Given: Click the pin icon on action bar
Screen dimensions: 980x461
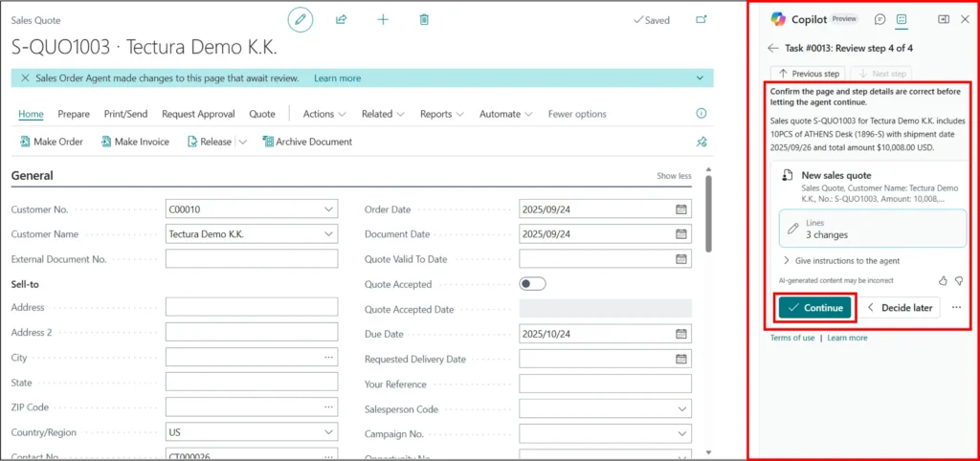Looking at the screenshot, I should [701, 142].
